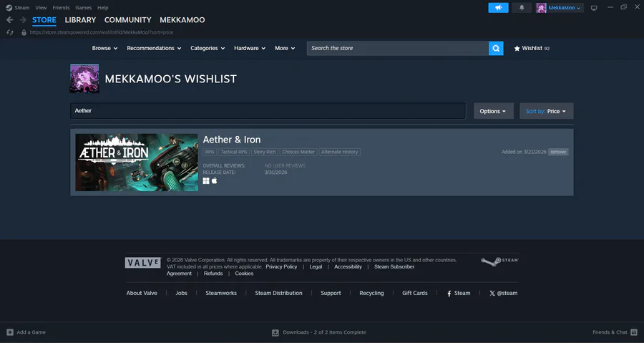Expand the More dropdown
Image resolution: width=644 pixels, height=343 pixels.
coord(285,48)
